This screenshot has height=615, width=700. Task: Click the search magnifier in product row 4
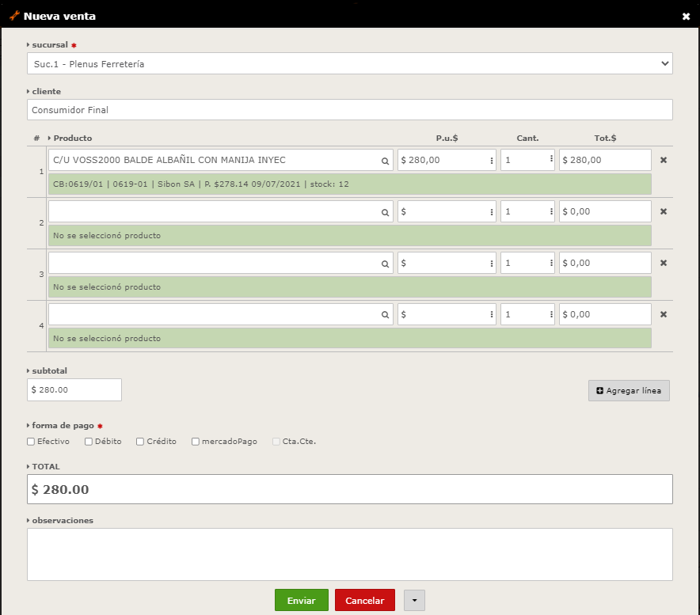[x=385, y=315]
